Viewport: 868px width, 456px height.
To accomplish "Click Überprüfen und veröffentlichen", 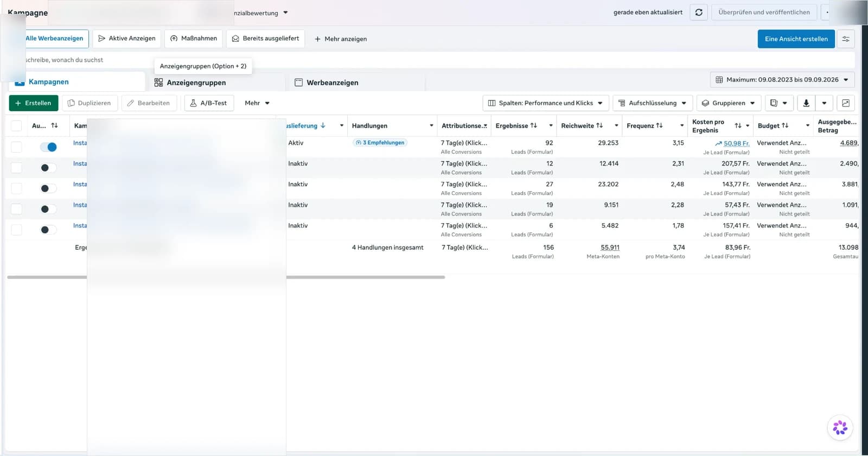I will pos(764,12).
